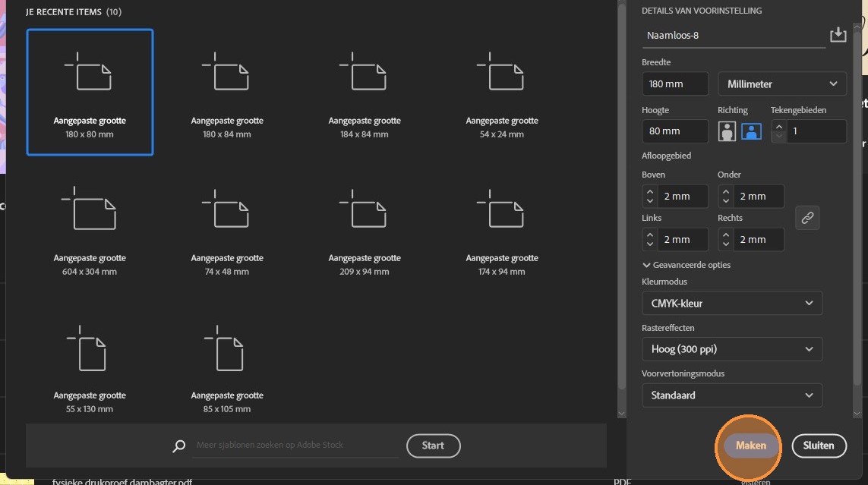Viewport: 868px width, 485px height.
Task: Choose landscape orientation
Action: pos(751,131)
